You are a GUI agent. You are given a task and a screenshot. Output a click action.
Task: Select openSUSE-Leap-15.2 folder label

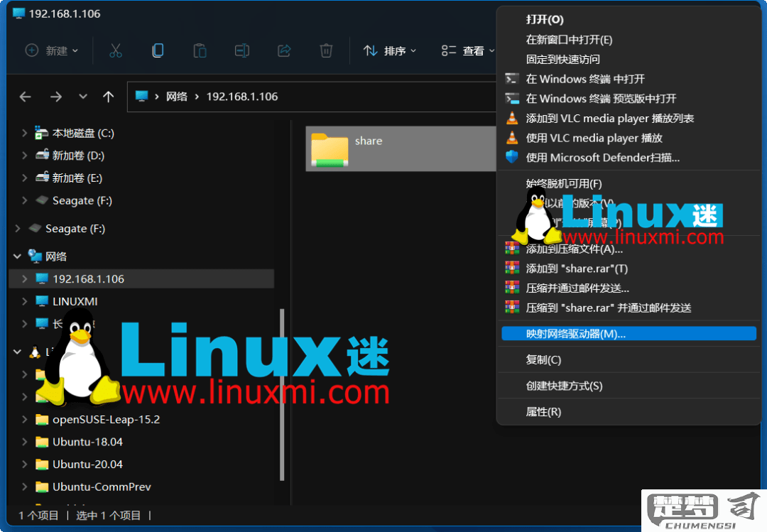[106, 420]
